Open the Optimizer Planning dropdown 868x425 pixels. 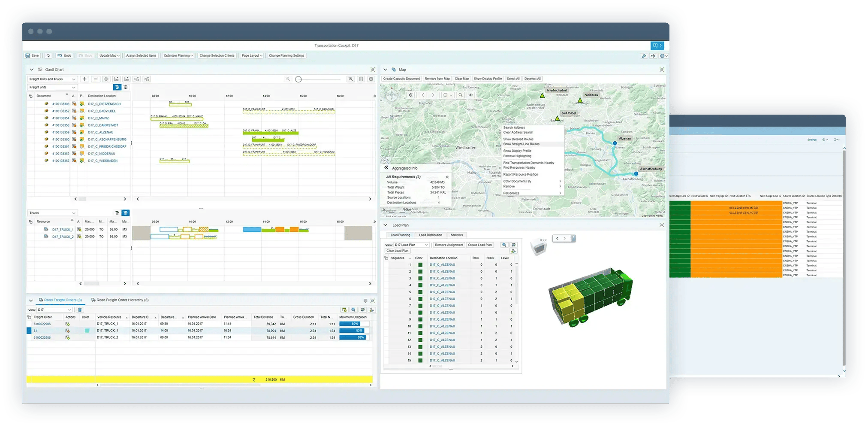(178, 56)
